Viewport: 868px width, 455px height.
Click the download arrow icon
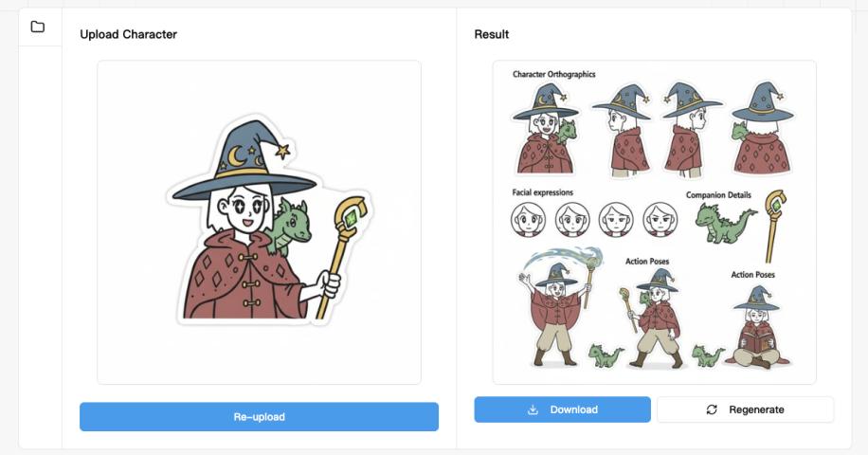pos(533,409)
